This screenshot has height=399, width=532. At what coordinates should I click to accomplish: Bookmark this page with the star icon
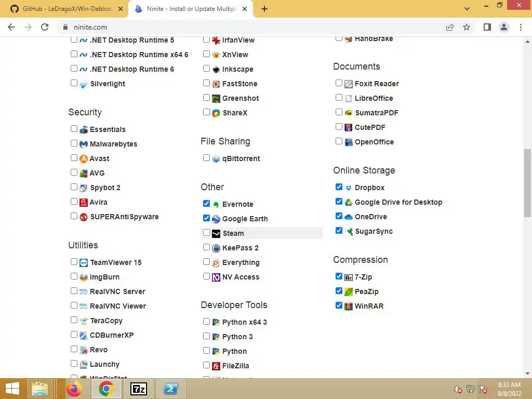(x=467, y=27)
